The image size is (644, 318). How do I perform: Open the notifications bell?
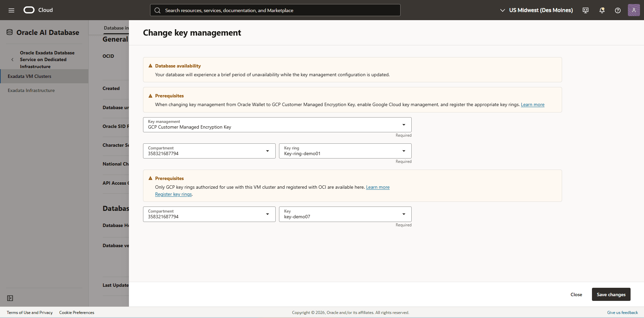click(601, 10)
